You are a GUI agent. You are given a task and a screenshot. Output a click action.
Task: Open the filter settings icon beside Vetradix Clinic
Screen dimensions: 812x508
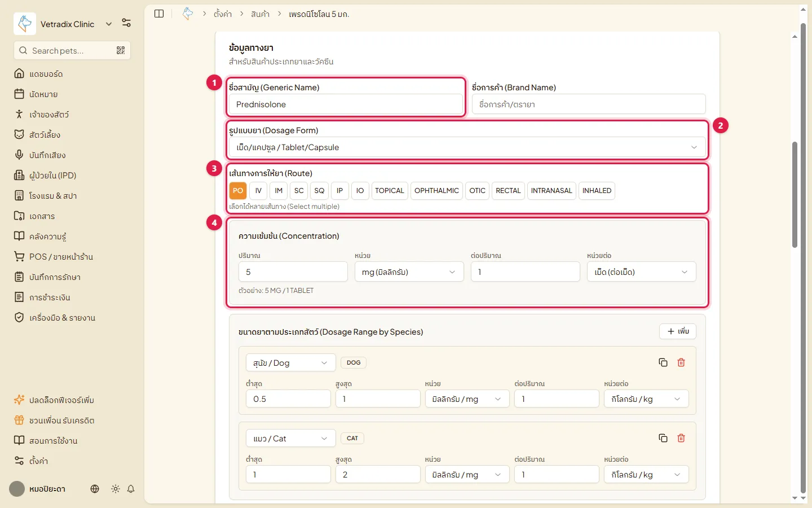[126, 23]
